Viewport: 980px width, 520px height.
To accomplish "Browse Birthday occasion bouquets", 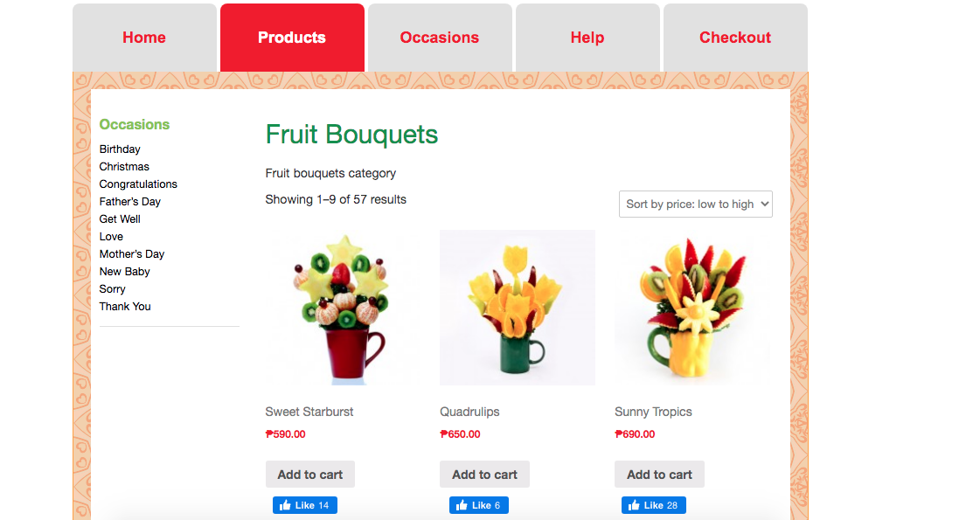I will tap(120, 149).
